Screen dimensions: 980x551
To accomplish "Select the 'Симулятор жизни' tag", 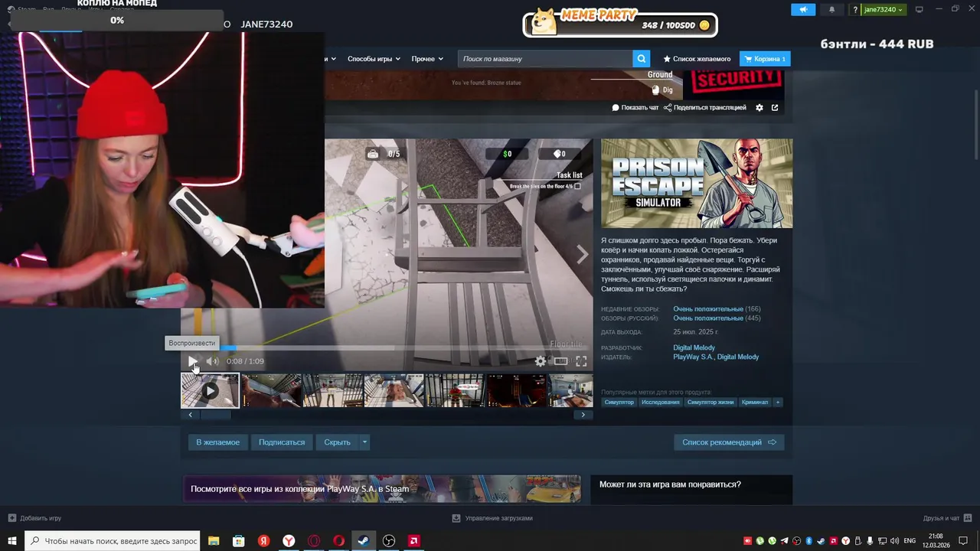I will (x=710, y=402).
